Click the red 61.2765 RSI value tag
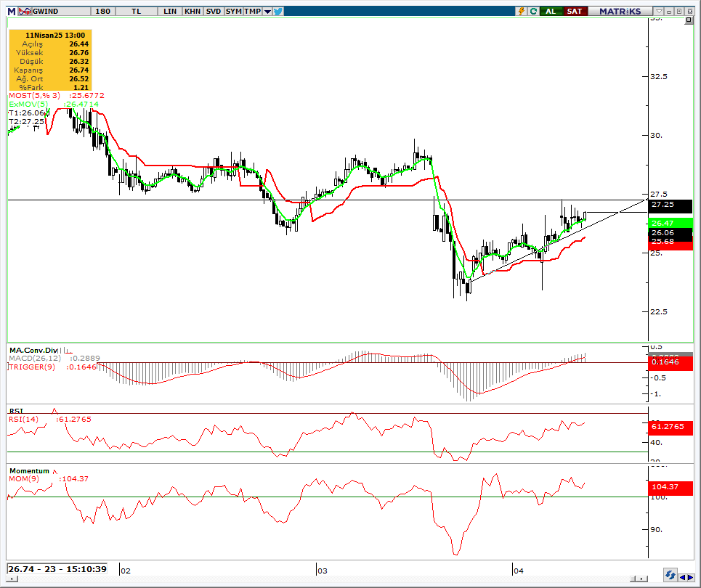701x588 pixels. (670, 427)
